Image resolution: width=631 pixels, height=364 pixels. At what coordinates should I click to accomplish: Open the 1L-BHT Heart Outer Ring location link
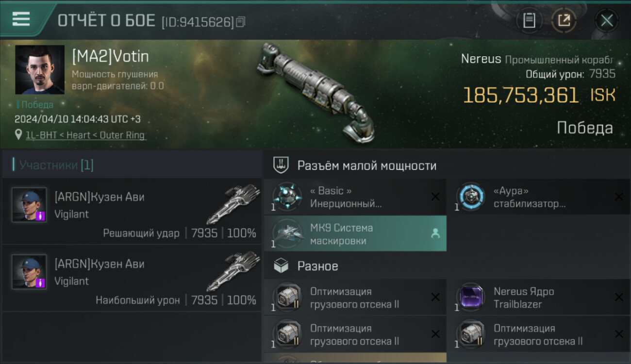85,135
